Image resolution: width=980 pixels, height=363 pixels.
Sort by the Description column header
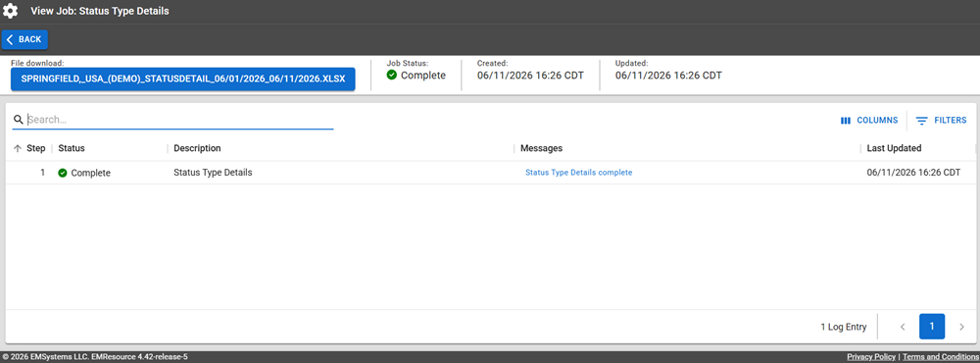pyautogui.click(x=197, y=148)
